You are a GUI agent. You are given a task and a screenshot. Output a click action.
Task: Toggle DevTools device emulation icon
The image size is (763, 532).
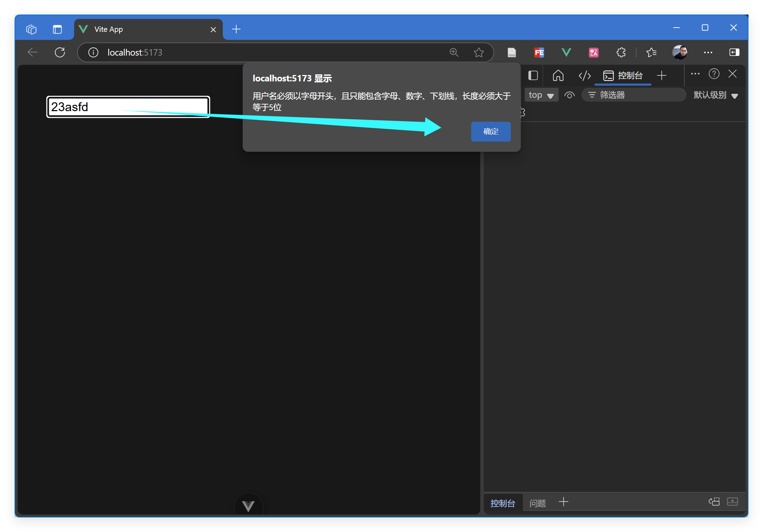tap(533, 75)
